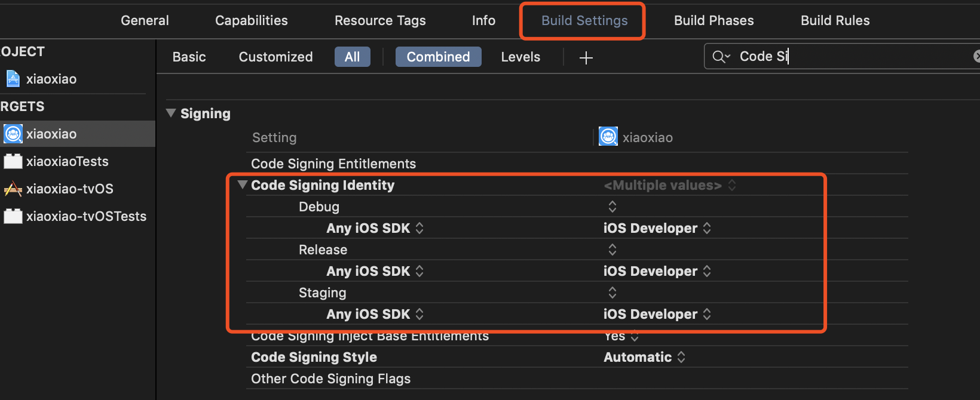Click the xiaoxiao project blueprint icon
Image resolution: width=980 pixels, height=400 pixels.
click(x=13, y=79)
